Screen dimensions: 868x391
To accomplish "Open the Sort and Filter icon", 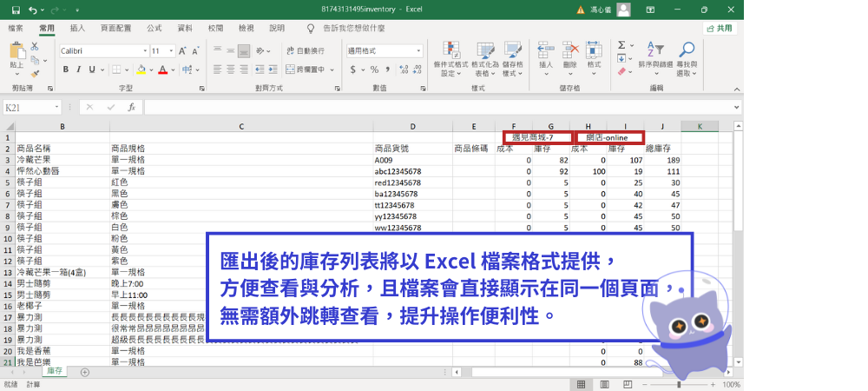I will (655, 59).
